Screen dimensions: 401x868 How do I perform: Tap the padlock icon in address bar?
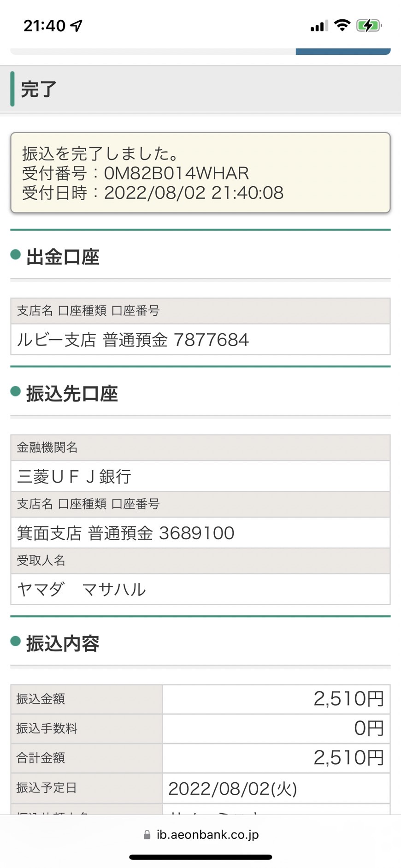147,835
